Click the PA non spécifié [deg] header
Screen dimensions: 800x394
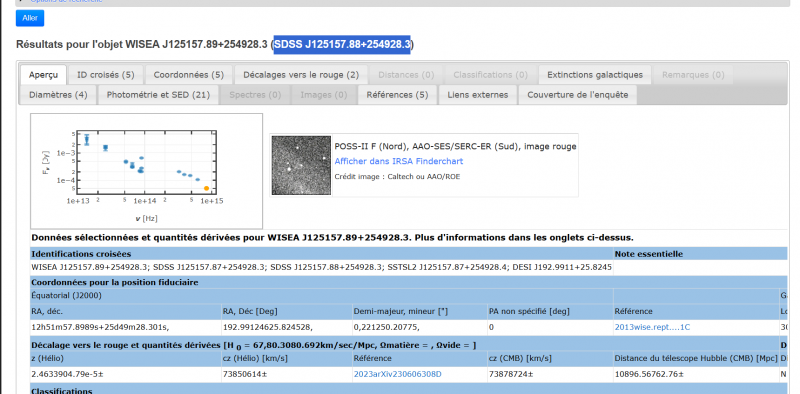tap(529, 311)
